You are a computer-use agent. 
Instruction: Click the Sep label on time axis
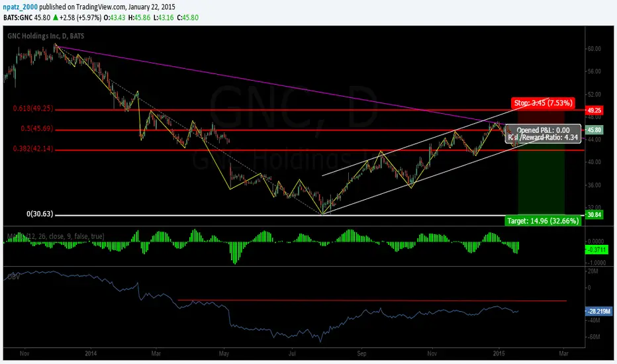click(361, 353)
